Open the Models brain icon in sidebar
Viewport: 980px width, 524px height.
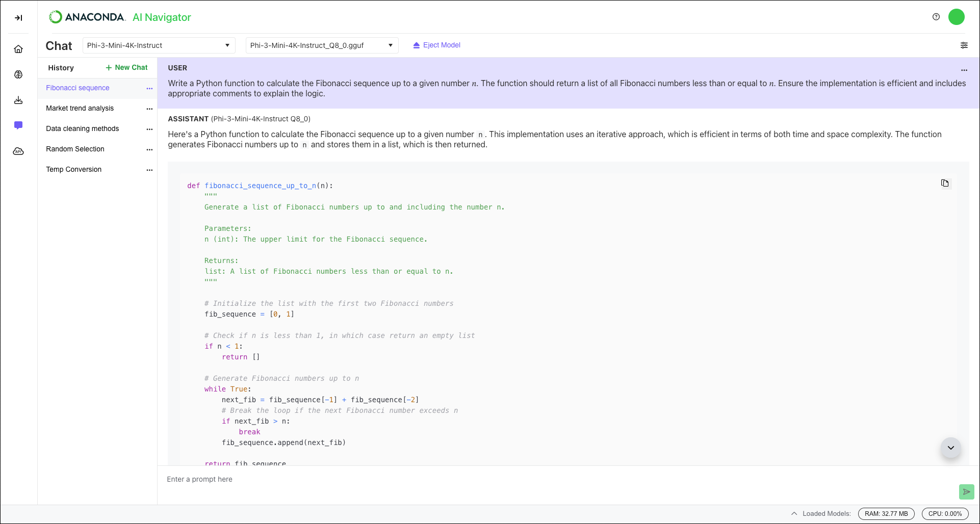pyautogui.click(x=18, y=74)
